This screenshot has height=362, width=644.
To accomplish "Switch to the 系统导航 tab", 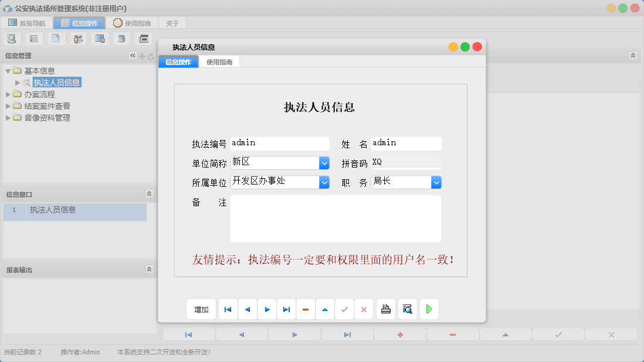I will 26,23.
